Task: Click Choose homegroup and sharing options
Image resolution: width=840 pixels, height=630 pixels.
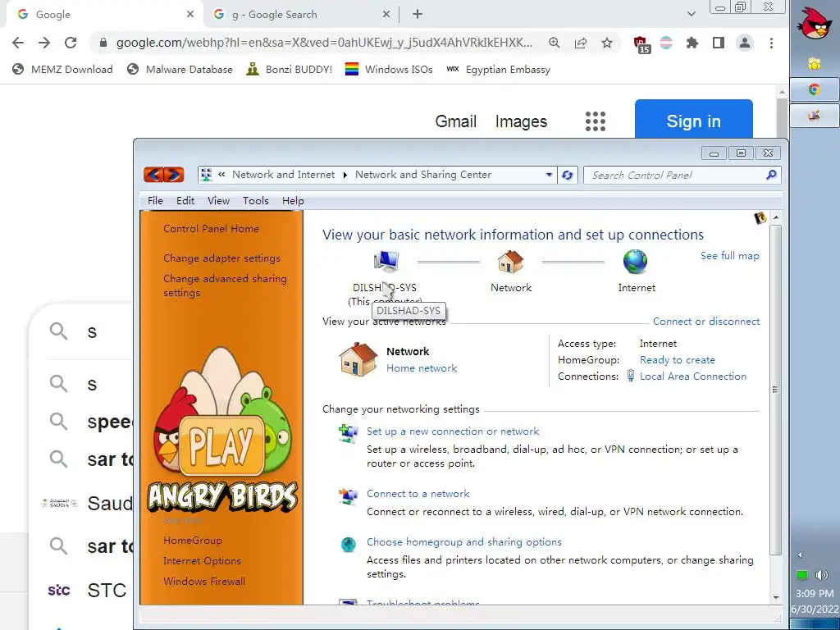Action: click(464, 542)
